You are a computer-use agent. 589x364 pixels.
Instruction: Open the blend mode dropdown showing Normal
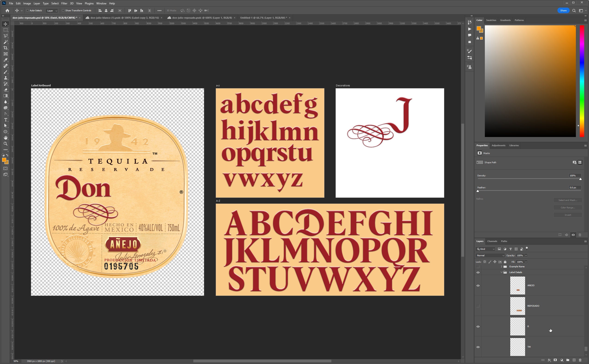click(490, 255)
